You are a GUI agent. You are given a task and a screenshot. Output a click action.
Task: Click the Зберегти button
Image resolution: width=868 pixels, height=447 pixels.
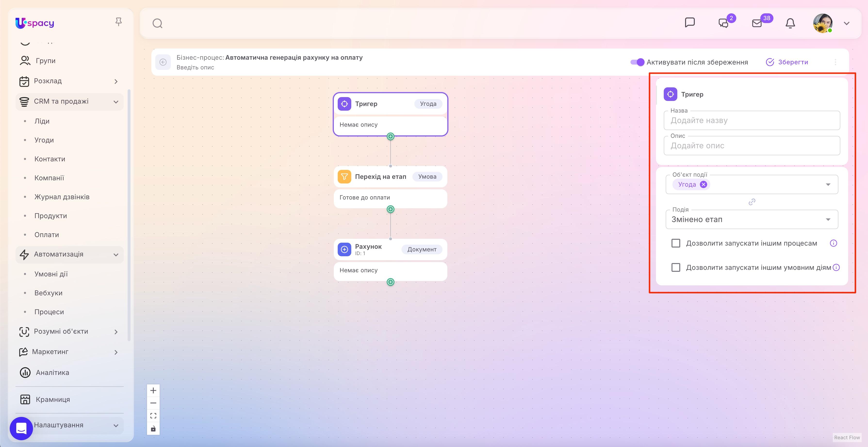787,62
